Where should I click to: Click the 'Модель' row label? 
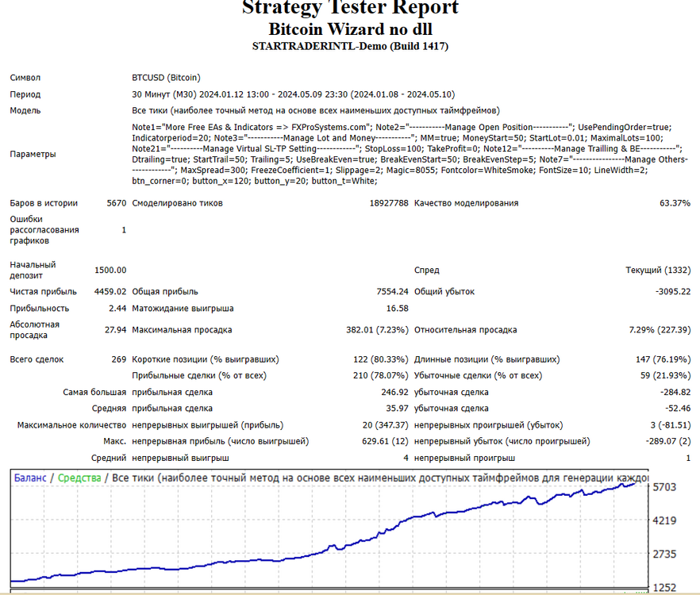(x=25, y=111)
